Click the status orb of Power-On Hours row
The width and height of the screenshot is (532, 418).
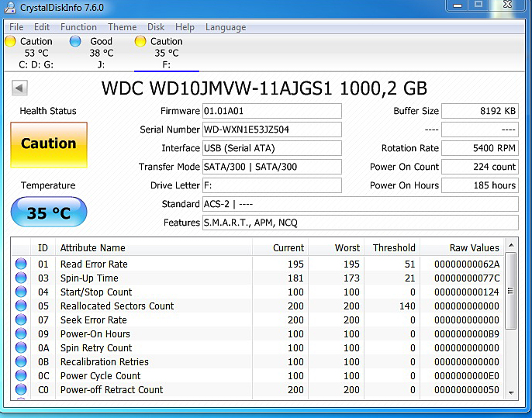tap(21, 333)
